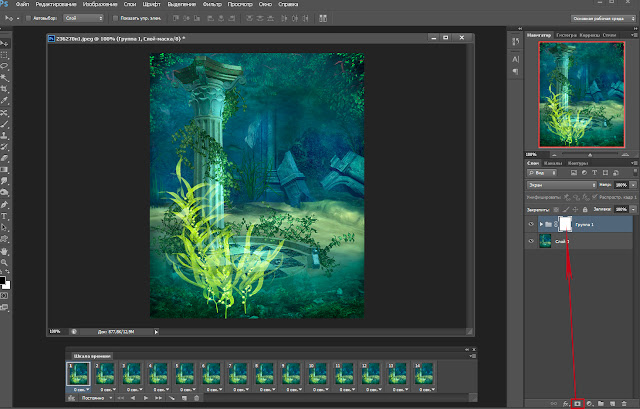This screenshot has height=409, width=640.
Task: Select the Pen tool
Action: coord(4,204)
